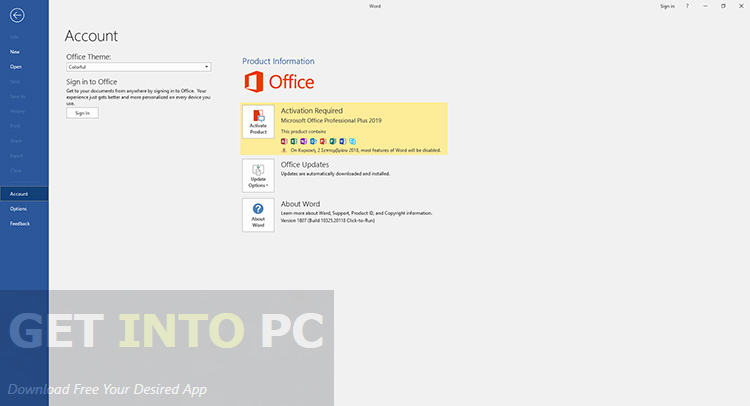Click the PowerPoint icon in product contents
This screenshot has height=406, width=750.
[323, 141]
